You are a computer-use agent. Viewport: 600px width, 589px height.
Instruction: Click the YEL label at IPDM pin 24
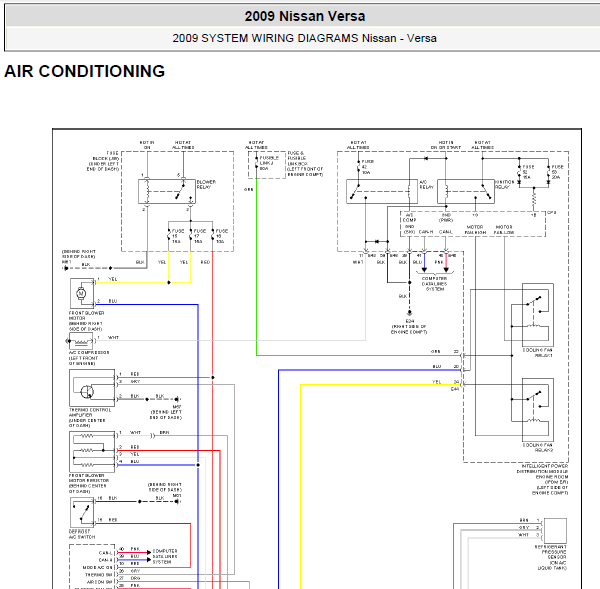[437, 382]
